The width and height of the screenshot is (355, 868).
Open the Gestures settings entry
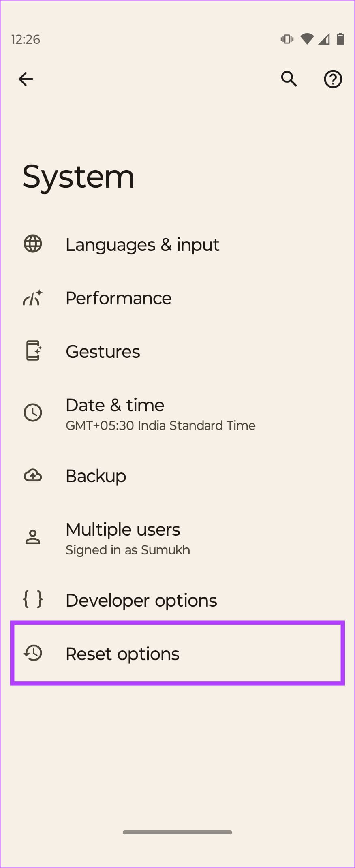(x=177, y=351)
